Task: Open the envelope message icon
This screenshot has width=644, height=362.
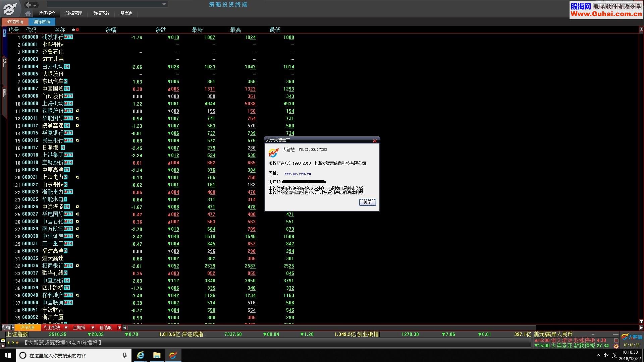Action: [3, 341]
